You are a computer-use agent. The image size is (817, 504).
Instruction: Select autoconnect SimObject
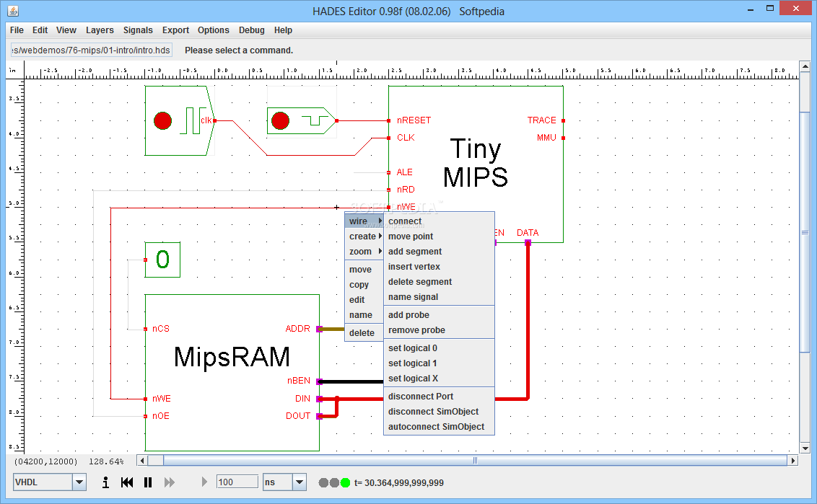[439, 426]
